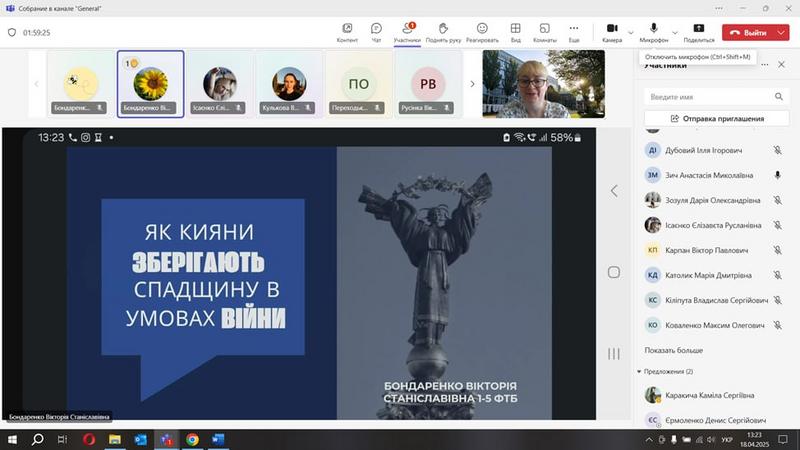
Task: Click the search magnifier icon
Action: click(x=779, y=96)
